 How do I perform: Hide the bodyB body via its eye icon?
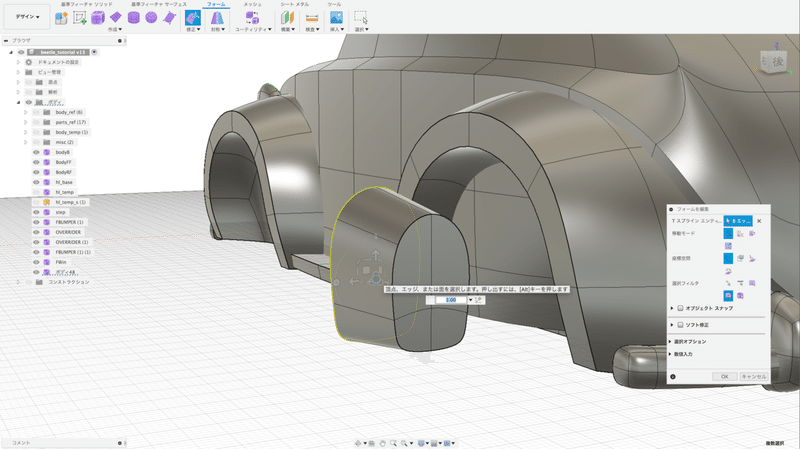(x=35, y=152)
